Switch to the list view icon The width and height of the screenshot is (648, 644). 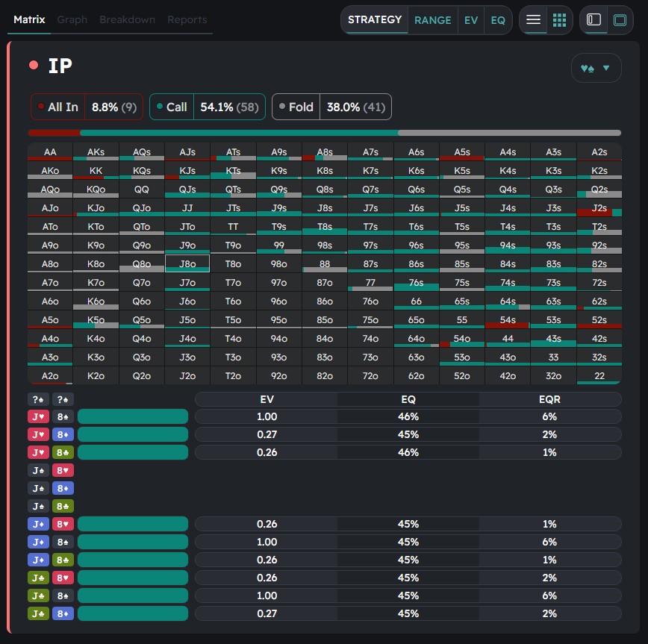pos(533,20)
